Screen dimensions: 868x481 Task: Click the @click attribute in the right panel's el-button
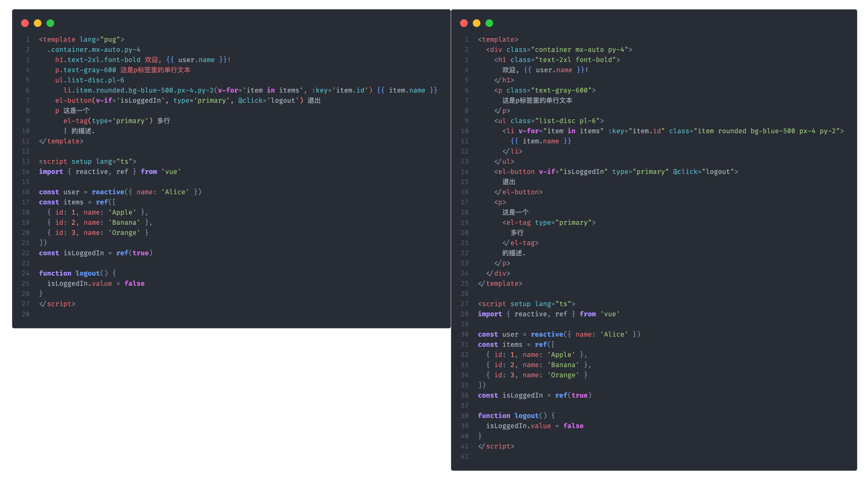click(x=685, y=172)
